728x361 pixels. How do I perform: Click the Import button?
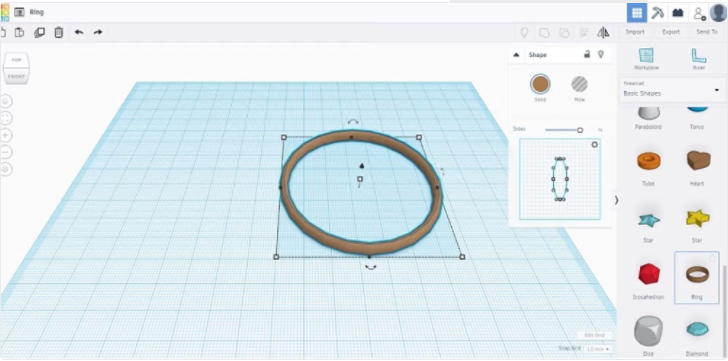(x=635, y=32)
